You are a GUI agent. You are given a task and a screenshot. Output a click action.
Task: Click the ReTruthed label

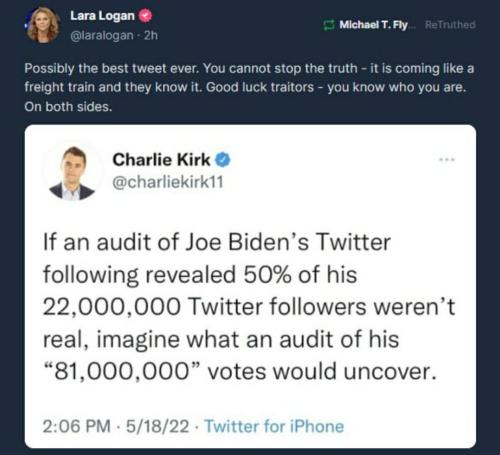point(450,25)
